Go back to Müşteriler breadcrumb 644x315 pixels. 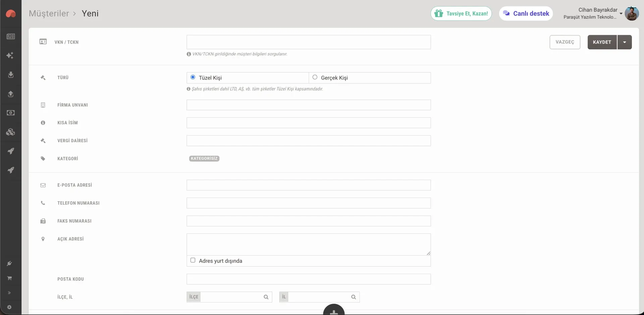point(49,13)
